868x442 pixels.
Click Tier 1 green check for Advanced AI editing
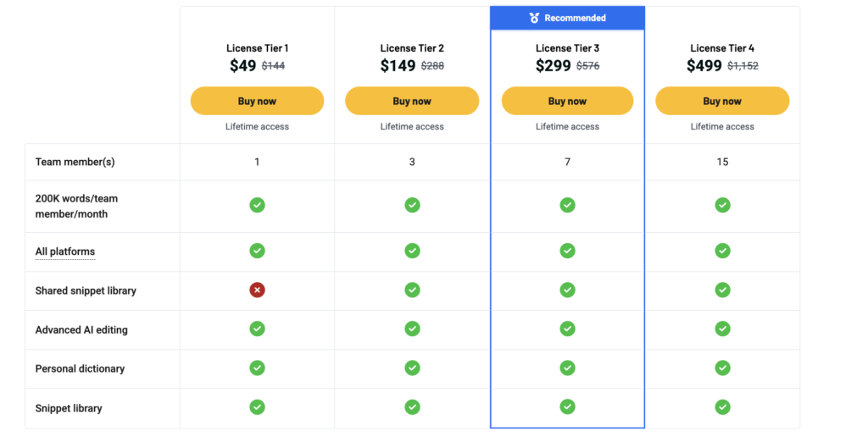coord(257,329)
